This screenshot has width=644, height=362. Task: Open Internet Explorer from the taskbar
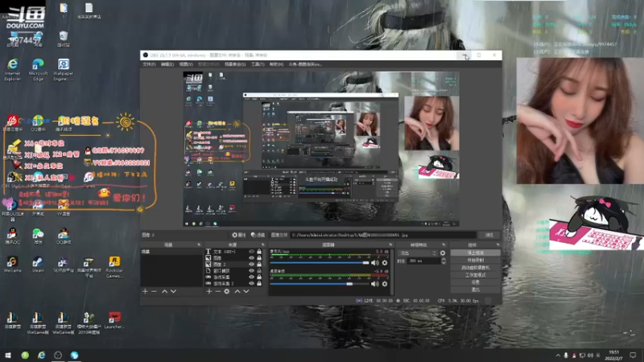tap(42, 356)
